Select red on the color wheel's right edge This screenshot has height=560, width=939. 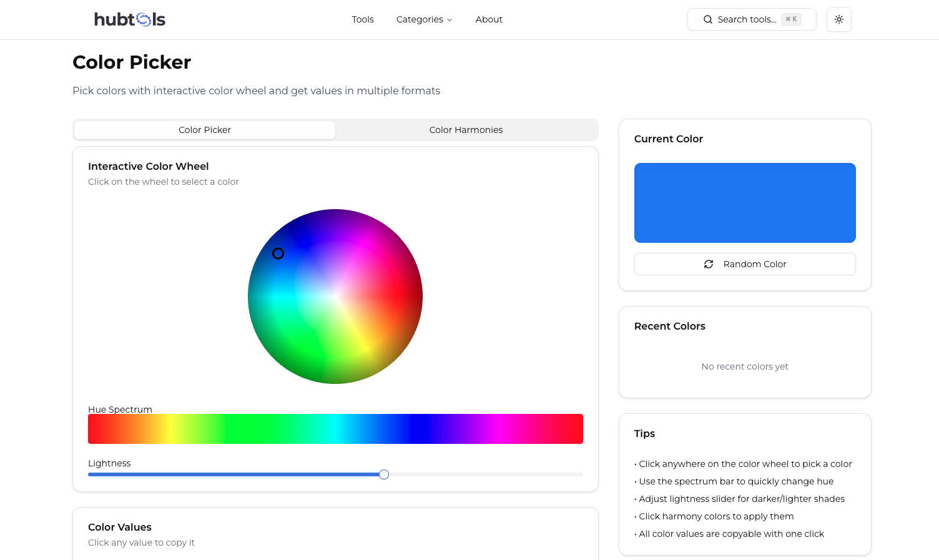(415, 296)
